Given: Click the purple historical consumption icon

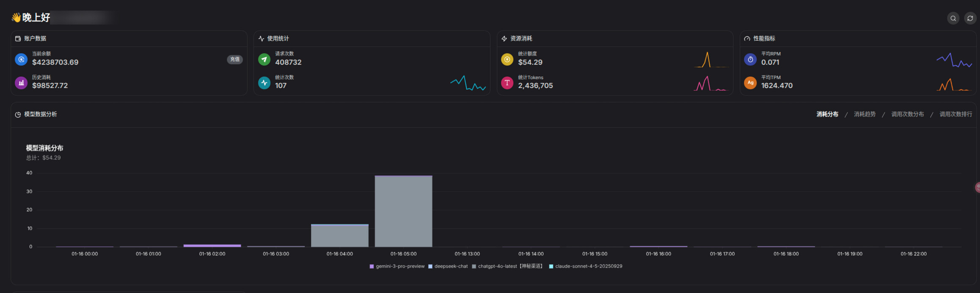Looking at the screenshot, I should click(x=21, y=83).
